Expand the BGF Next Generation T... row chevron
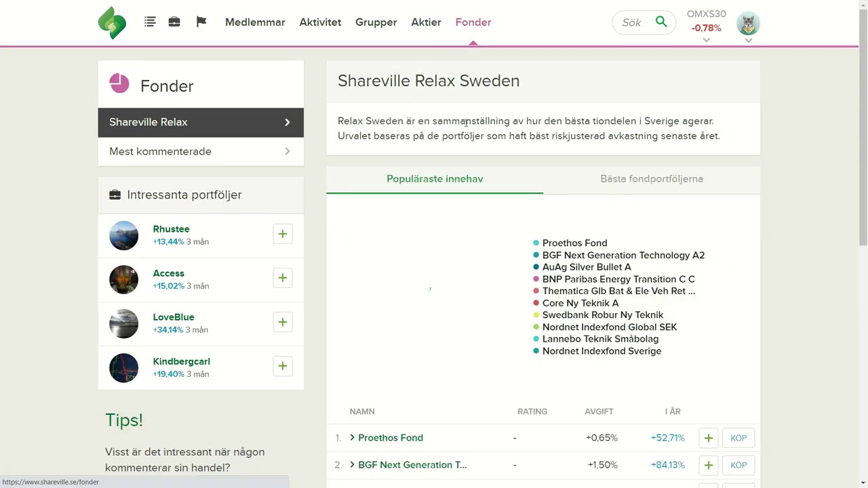This screenshot has width=868, height=488. click(x=352, y=465)
